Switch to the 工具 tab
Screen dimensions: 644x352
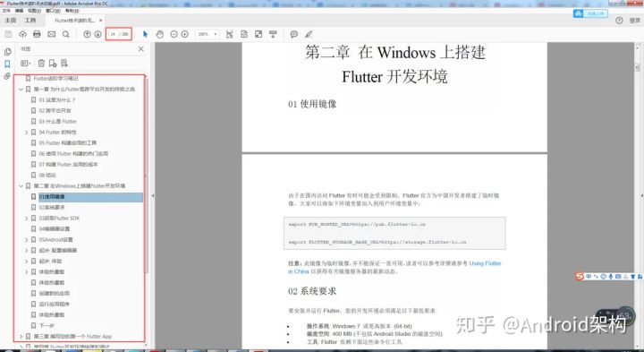(x=30, y=20)
